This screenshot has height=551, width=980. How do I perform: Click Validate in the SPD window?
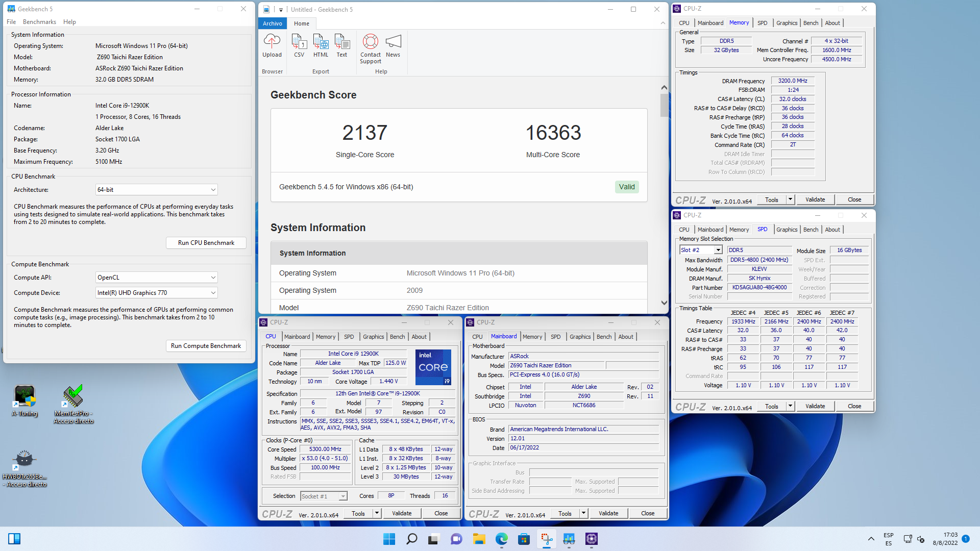815,406
